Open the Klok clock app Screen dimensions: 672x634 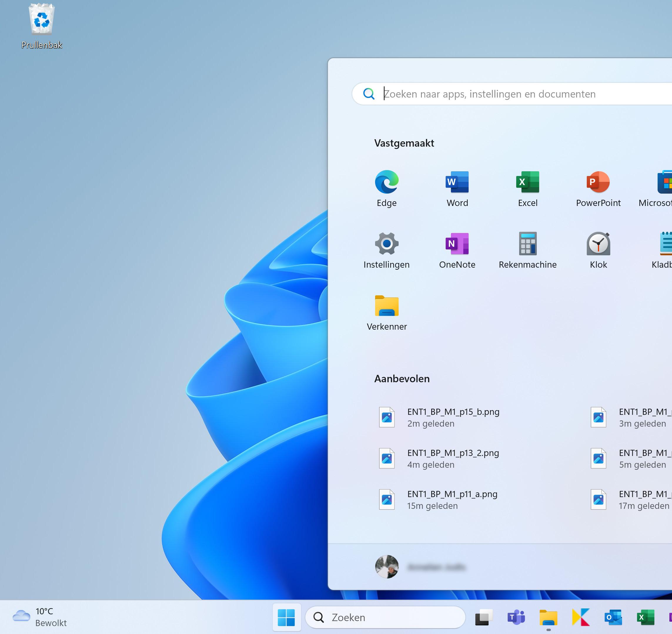point(598,244)
